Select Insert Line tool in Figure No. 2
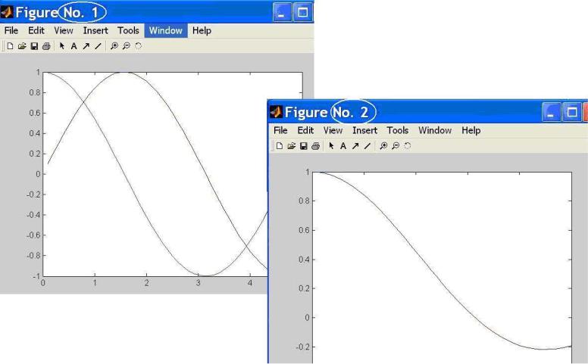Viewport: 588px width, 364px height. click(x=367, y=146)
